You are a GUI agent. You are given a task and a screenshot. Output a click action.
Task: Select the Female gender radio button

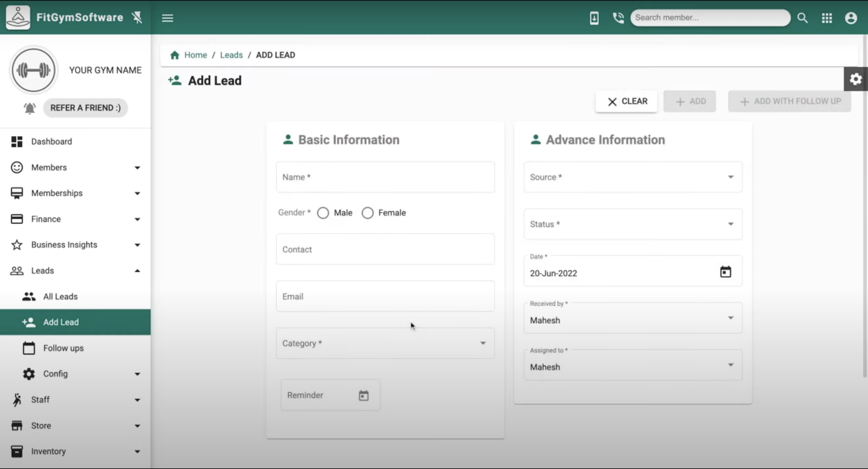pos(367,213)
